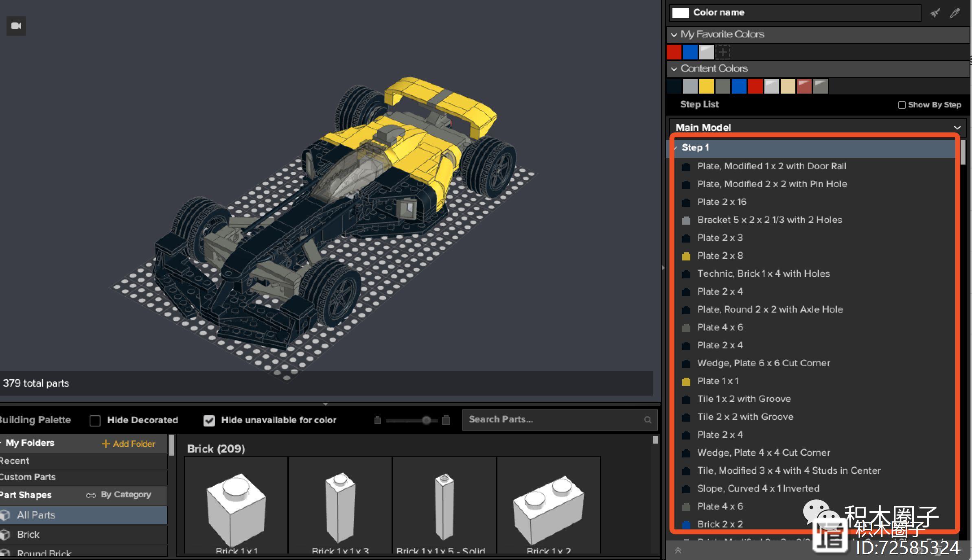The image size is (972, 560).
Task: Click the search magnifier icon
Action: (x=648, y=420)
